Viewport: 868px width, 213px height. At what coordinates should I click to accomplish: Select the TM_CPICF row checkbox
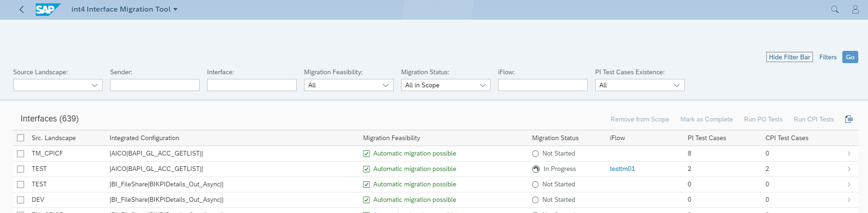pyautogui.click(x=21, y=154)
